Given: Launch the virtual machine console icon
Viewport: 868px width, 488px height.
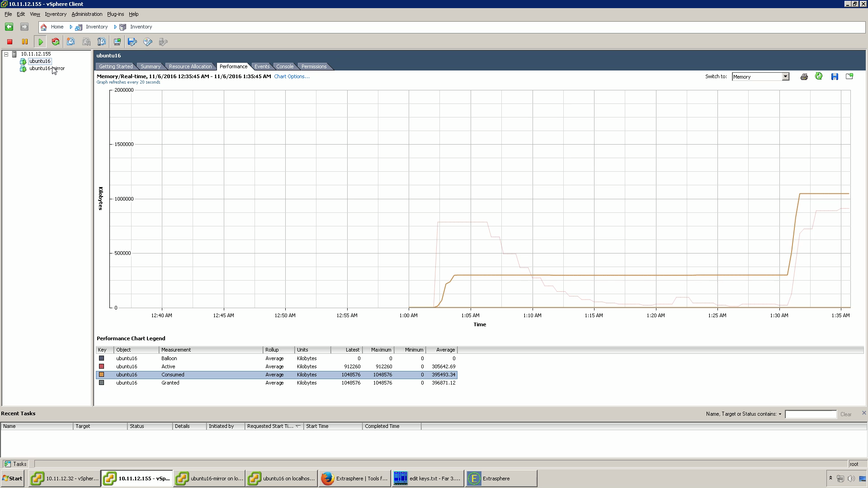Looking at the screenshot, I should point(117,42).
